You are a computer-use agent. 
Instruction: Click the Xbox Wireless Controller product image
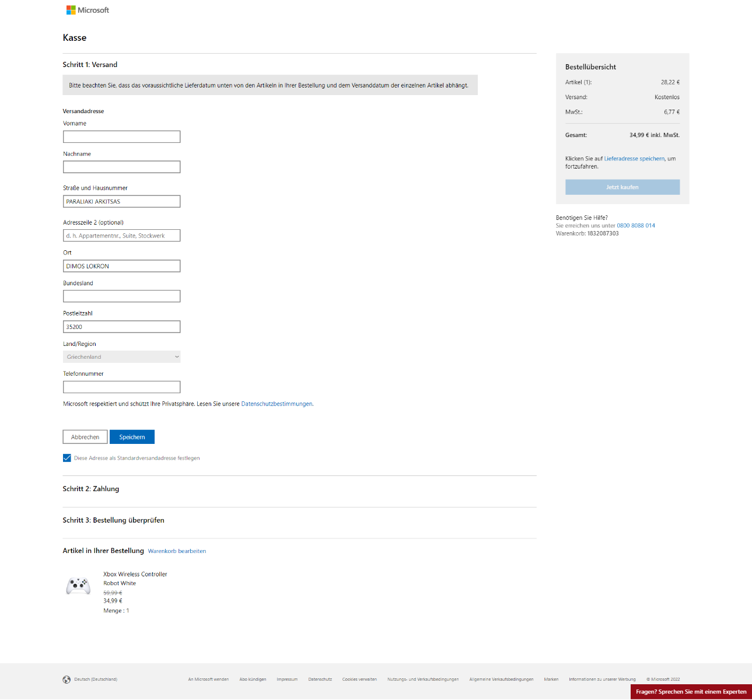click(78, 586)
